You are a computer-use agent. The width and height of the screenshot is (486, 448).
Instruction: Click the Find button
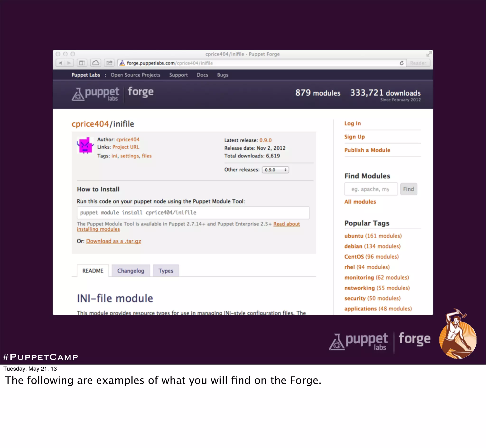pos(408,189)
